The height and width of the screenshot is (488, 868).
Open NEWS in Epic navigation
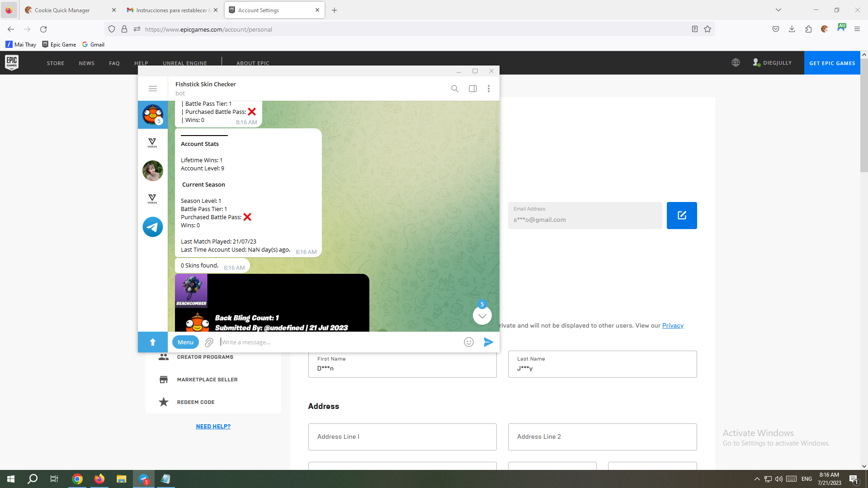click(x=87, y=63)
